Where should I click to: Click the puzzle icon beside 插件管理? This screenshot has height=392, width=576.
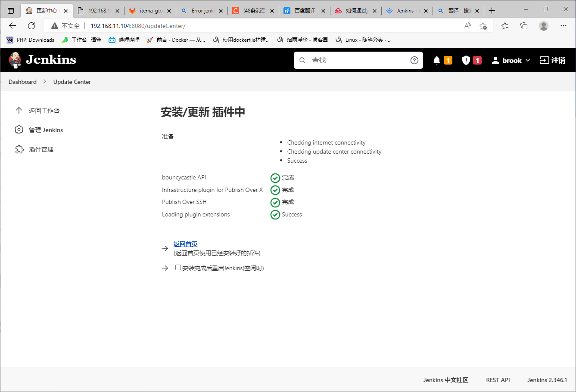(19, 149)
